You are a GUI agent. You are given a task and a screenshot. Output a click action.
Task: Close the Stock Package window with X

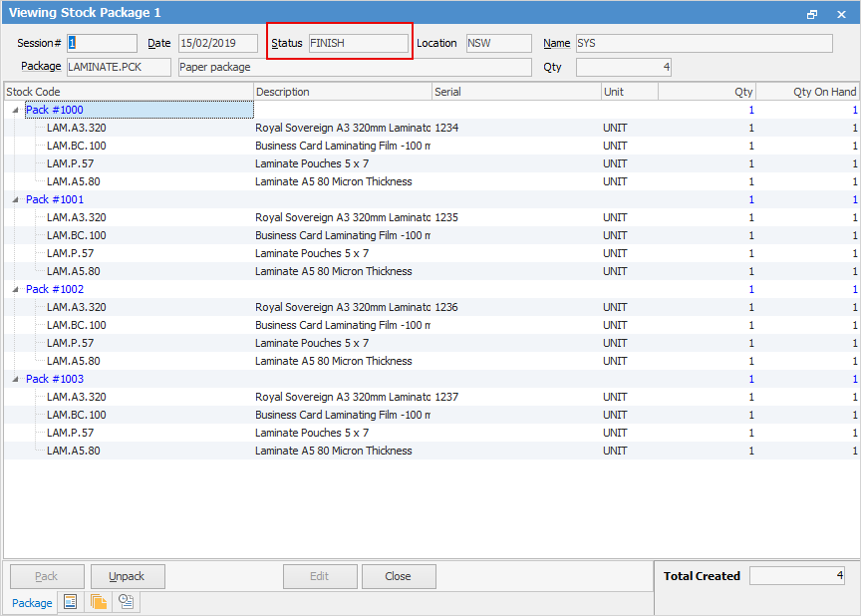(x=840, y=14)
